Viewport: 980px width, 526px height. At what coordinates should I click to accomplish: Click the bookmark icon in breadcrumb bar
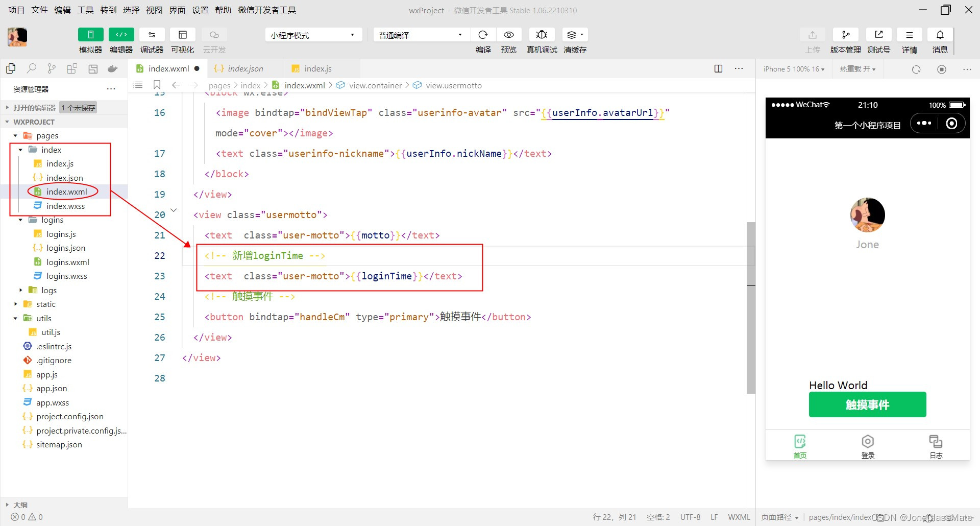157,85
